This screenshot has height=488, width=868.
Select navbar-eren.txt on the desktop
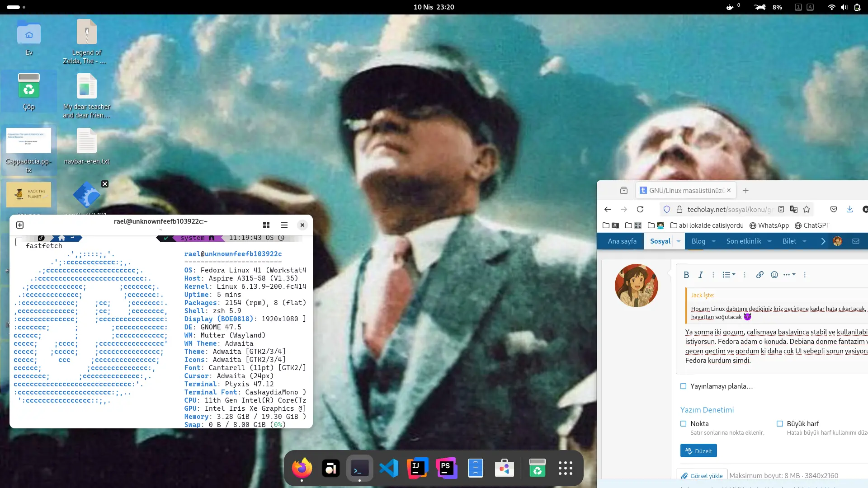87,146
